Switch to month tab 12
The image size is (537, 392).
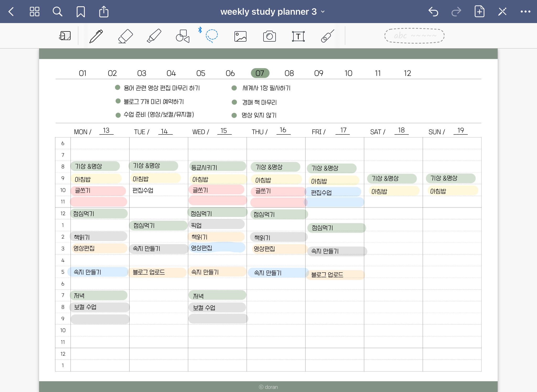407,73
